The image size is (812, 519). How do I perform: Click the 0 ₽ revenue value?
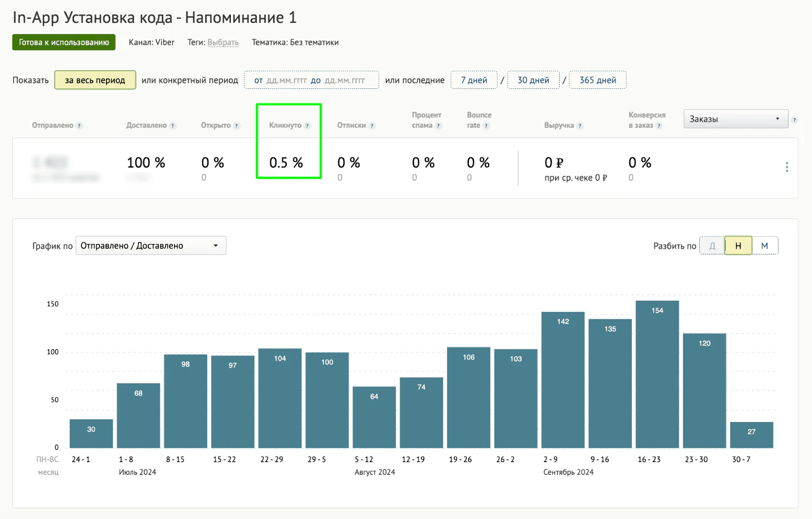[x=554, y=163]
